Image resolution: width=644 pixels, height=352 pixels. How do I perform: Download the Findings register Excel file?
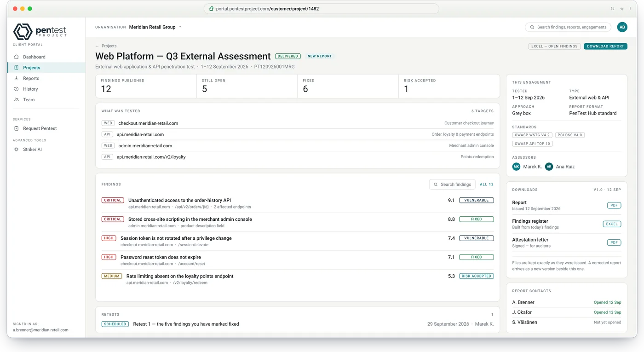point(612,224)
